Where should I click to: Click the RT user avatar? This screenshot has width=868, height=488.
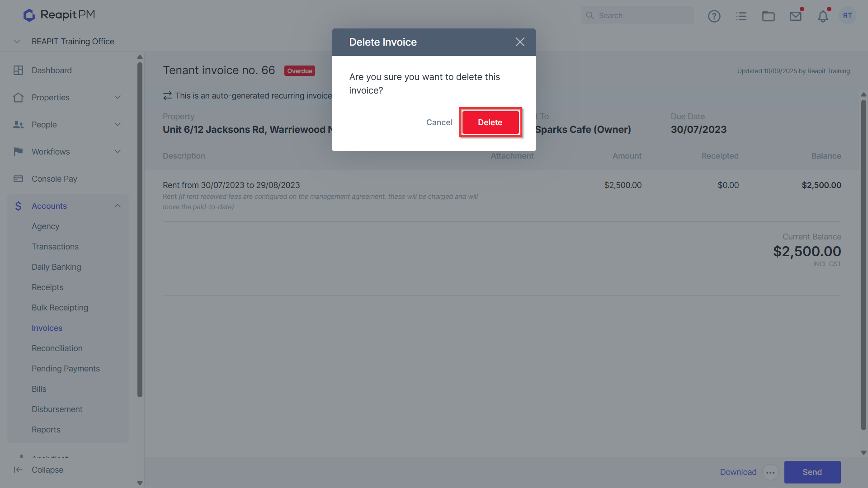[x=848, y=15]
